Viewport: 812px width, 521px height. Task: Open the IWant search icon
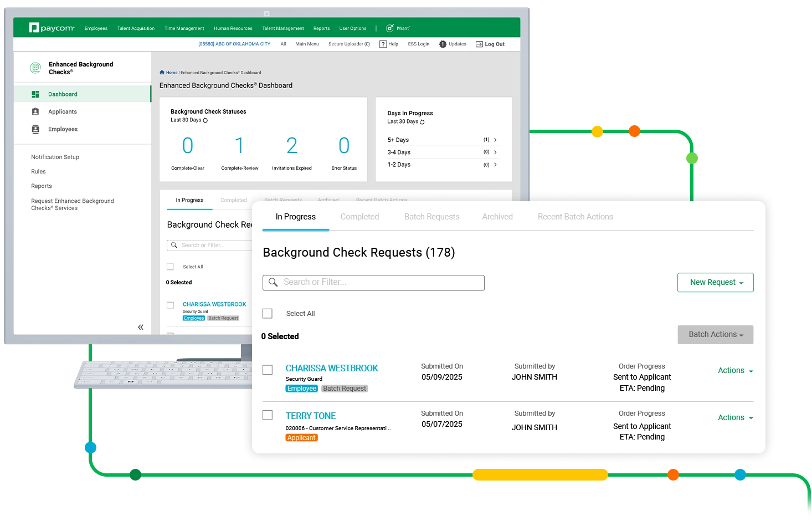[x=390, y=28]
